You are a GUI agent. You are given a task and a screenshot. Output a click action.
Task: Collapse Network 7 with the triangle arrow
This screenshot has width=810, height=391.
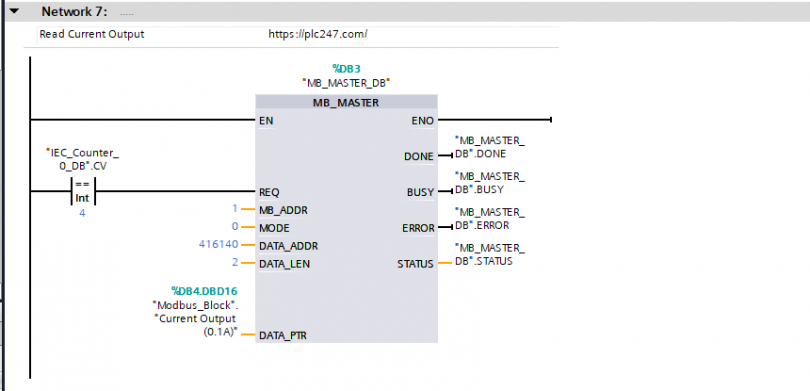(x=14, y=10)
